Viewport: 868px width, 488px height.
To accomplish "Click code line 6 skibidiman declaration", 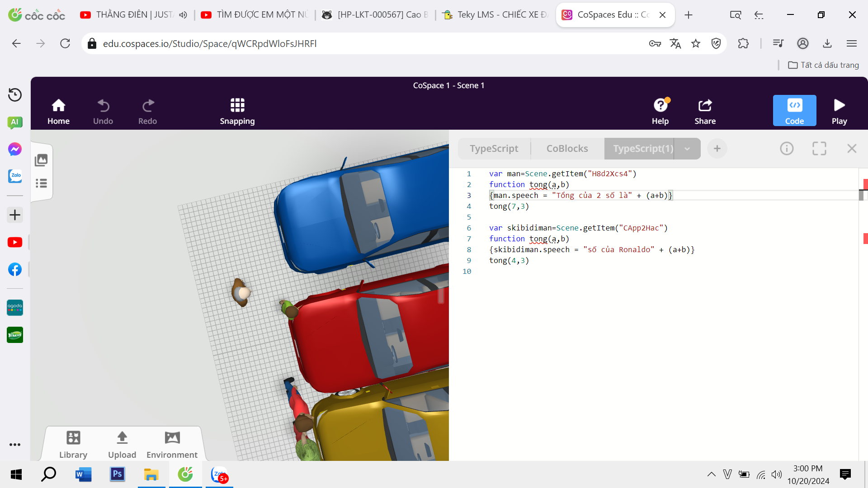I will point(578,228).
